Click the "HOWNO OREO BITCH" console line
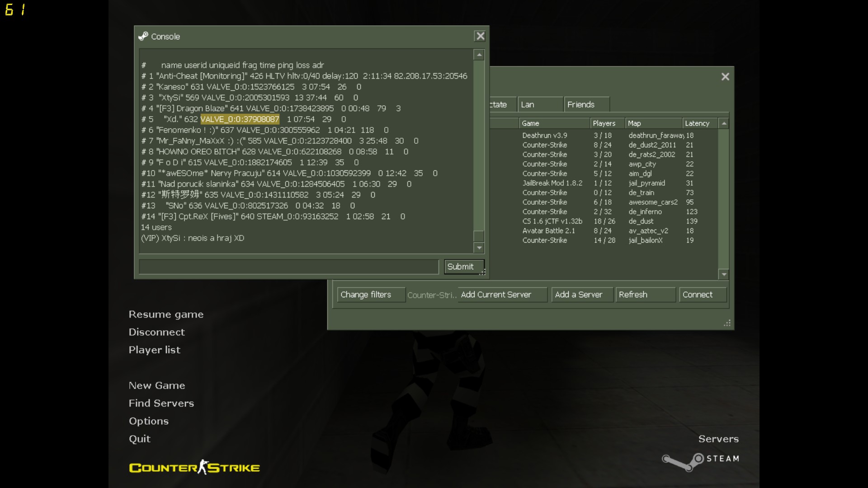The height and width of the screenshot is (488, 868). tap(275, 152)
